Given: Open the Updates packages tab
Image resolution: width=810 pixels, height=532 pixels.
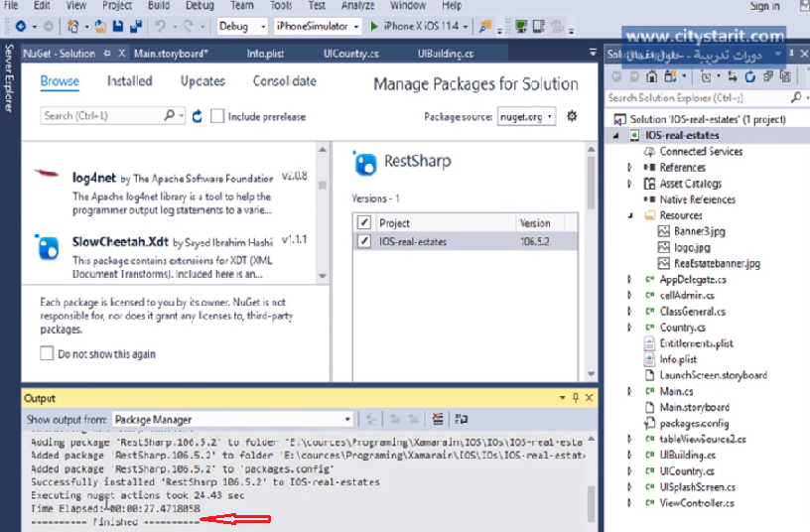Looking at the screenshot, I should pyautogui.click(x=203, y=81).
